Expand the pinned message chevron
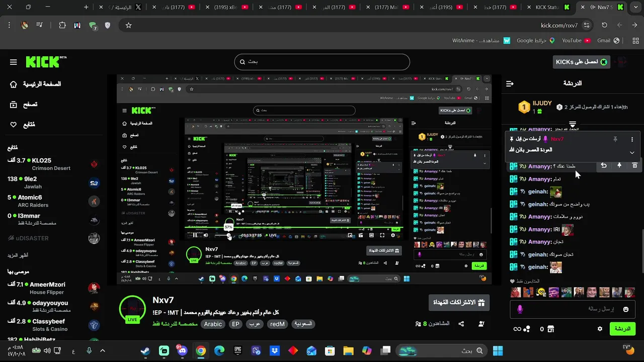Viewport: 644px width, 362px height. tap(632, 152)
